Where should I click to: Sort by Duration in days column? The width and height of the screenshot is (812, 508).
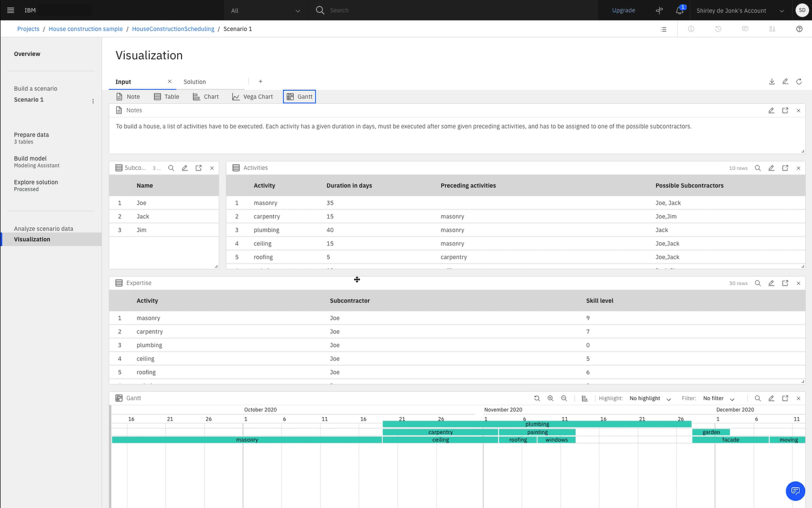[349, 186]
